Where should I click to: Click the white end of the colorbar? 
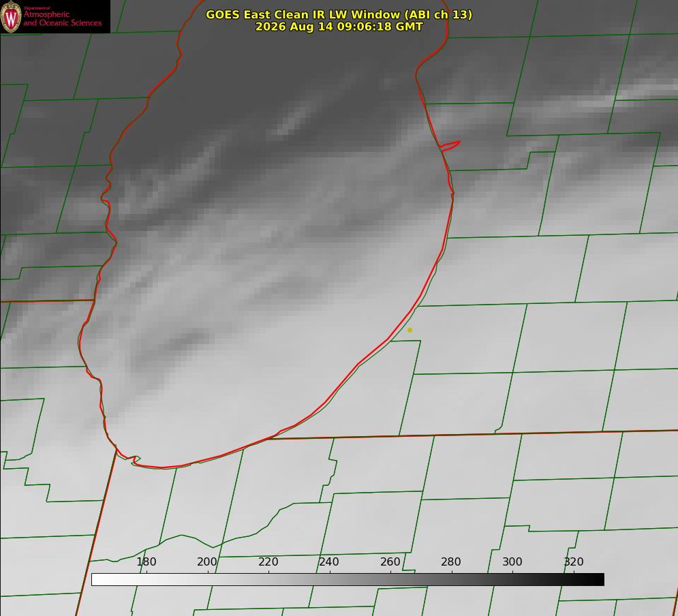coord(99,579)
